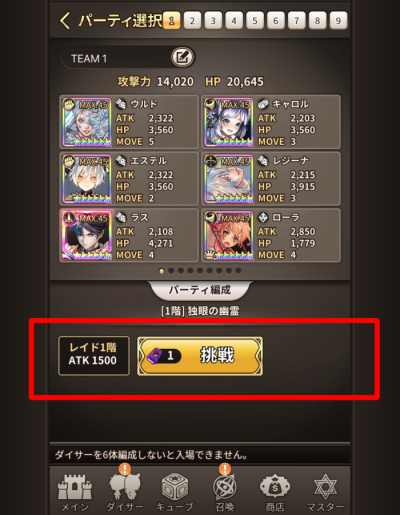Open キューブ cube icon
Viewport: 400px width, 515px height.
[174, 492]
